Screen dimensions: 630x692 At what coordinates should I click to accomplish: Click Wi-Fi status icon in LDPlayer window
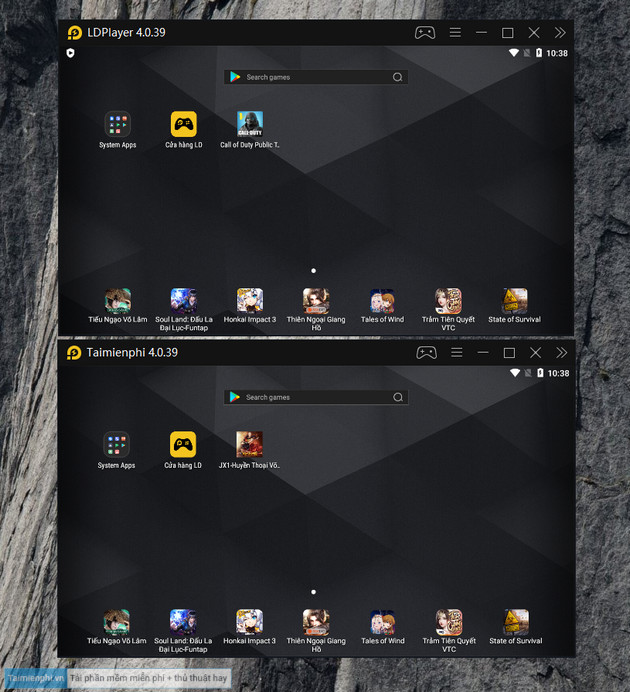point(514,53)
